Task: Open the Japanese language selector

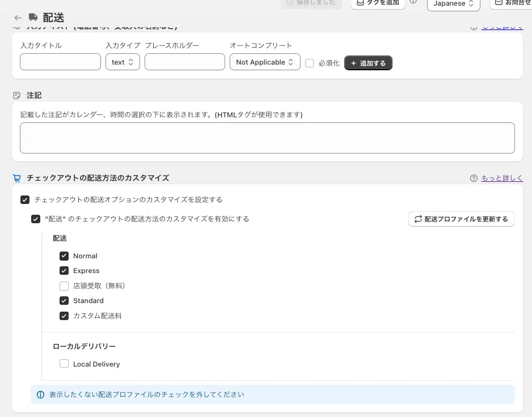Action: click(x=453, y=4)
